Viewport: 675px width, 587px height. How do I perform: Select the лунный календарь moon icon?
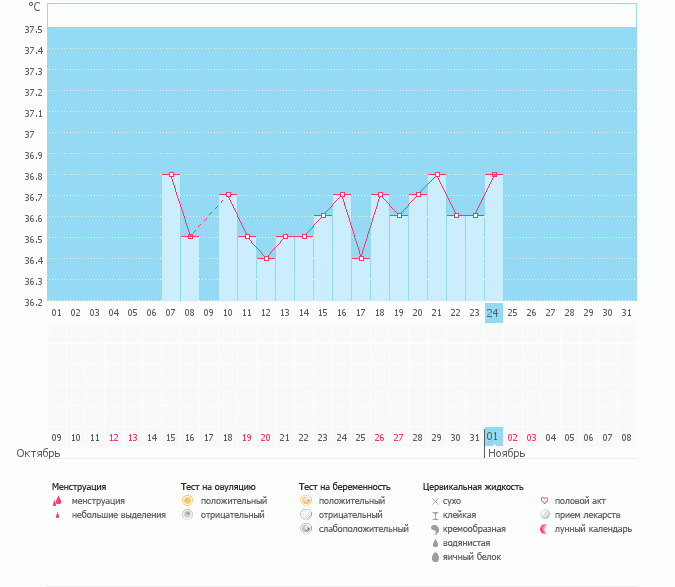544,529
